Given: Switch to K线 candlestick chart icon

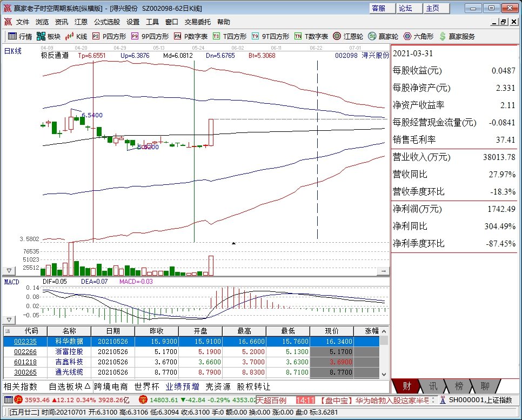Looking at the screenshot, I should coord(76,36).
